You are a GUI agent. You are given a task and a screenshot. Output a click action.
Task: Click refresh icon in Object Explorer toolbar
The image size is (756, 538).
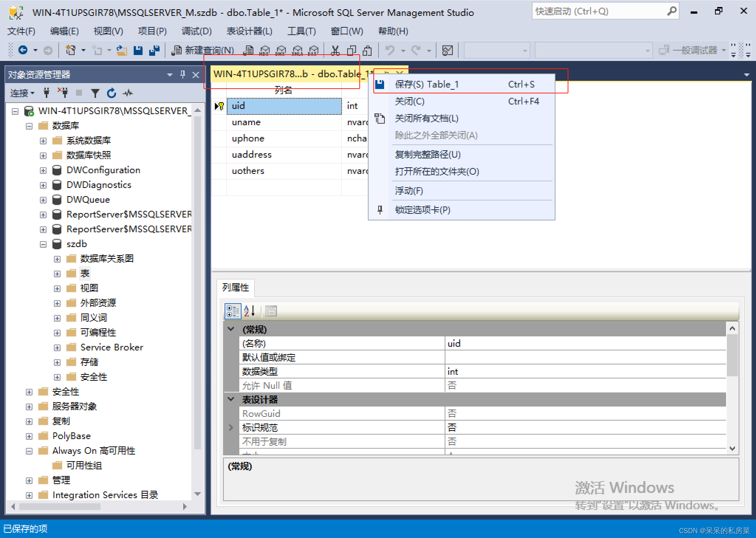tap(112, 93)
